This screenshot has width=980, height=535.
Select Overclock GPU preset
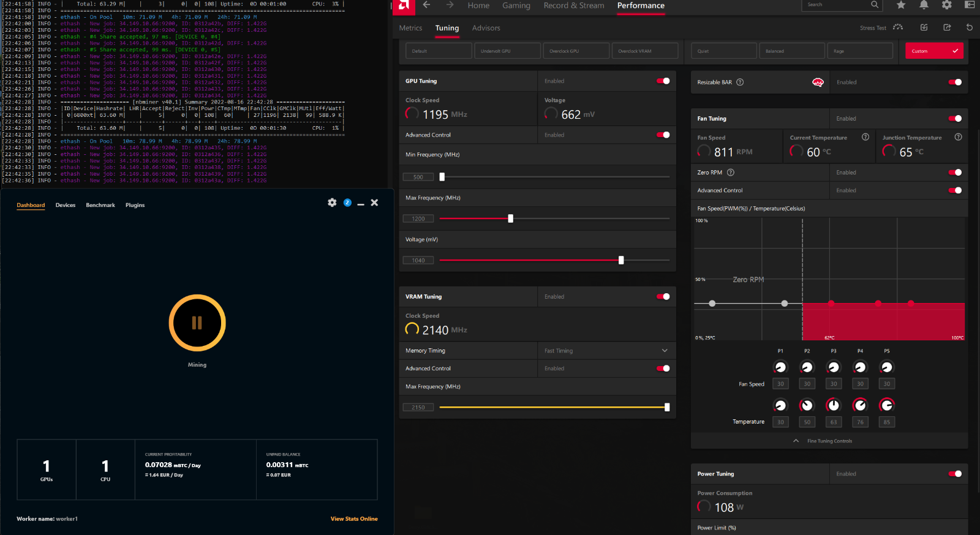(576, 51)
